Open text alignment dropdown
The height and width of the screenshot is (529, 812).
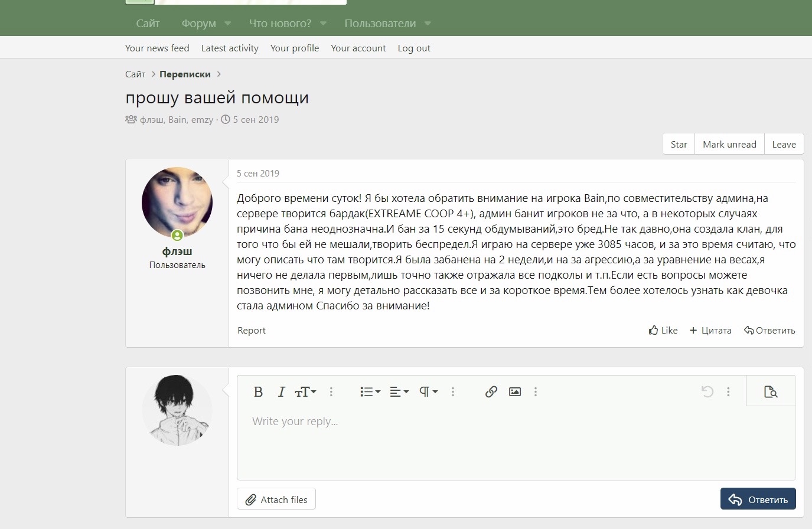pyautogui.click(x=399, y=391)
